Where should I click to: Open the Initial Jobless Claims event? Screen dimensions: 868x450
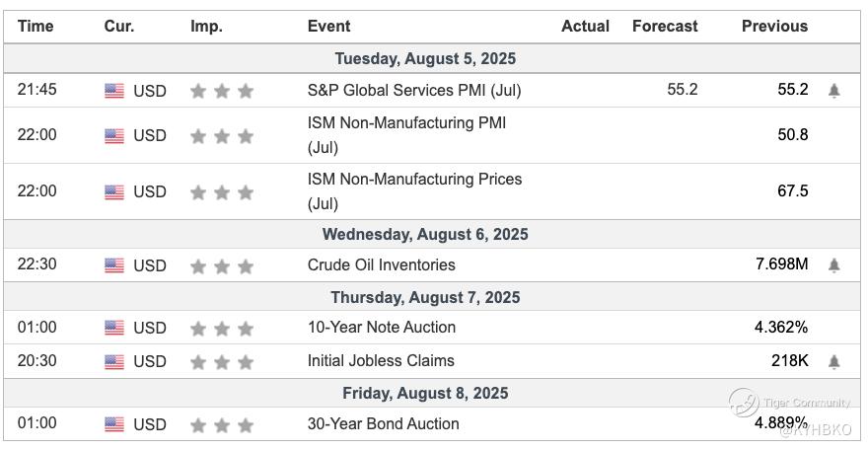(x=381, y=360)
